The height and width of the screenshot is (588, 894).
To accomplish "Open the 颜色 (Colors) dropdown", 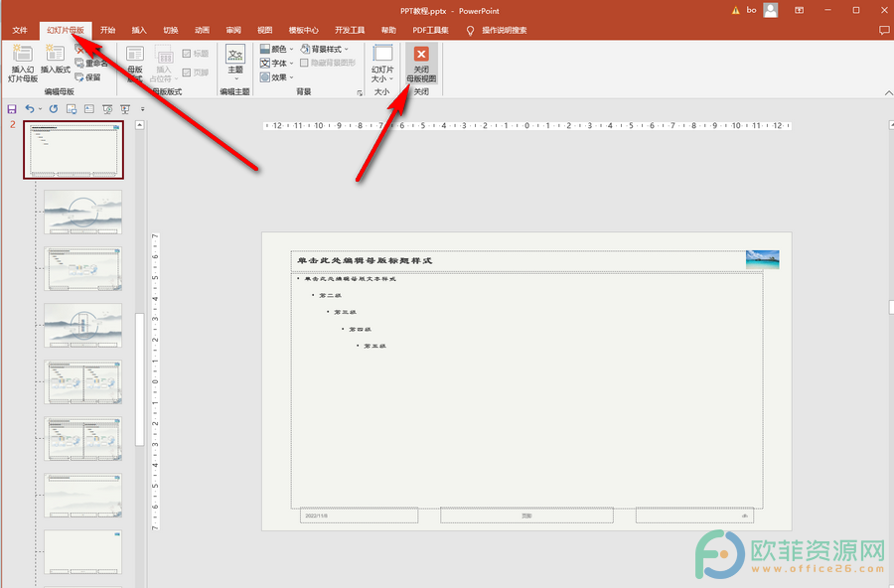I will pos(276,49).
